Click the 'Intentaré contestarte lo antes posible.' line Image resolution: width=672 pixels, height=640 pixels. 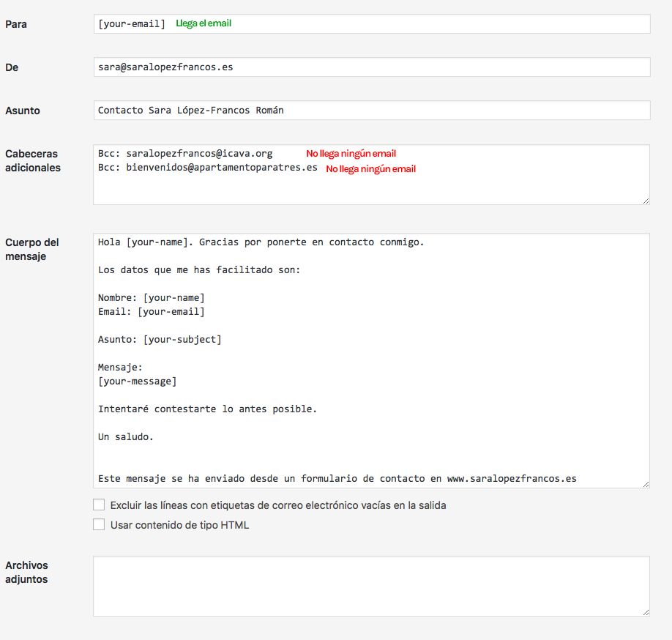tap(207, 409)
